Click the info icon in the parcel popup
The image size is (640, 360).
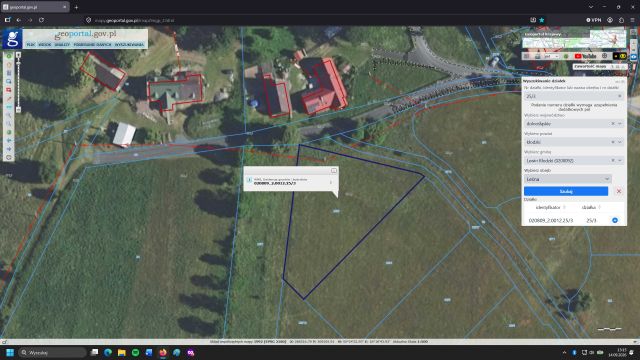click(249, 180)
